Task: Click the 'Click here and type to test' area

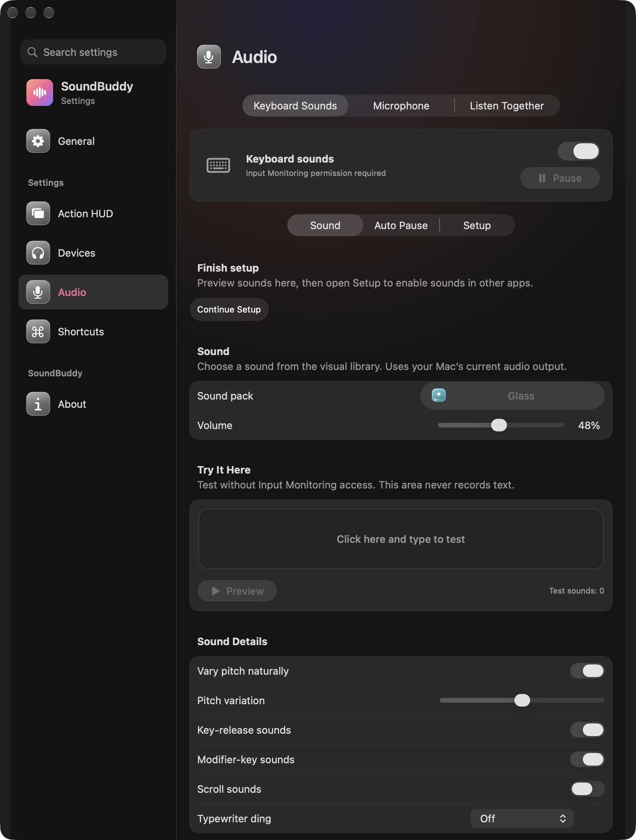Action: pyautogui.click(x=401, y=539)
